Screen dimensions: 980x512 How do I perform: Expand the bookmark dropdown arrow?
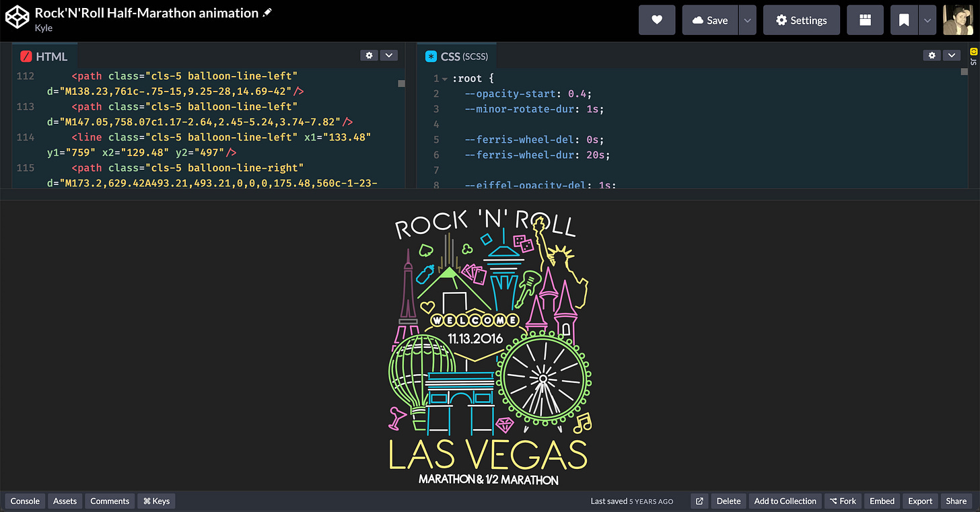click(x=928, y=20)
